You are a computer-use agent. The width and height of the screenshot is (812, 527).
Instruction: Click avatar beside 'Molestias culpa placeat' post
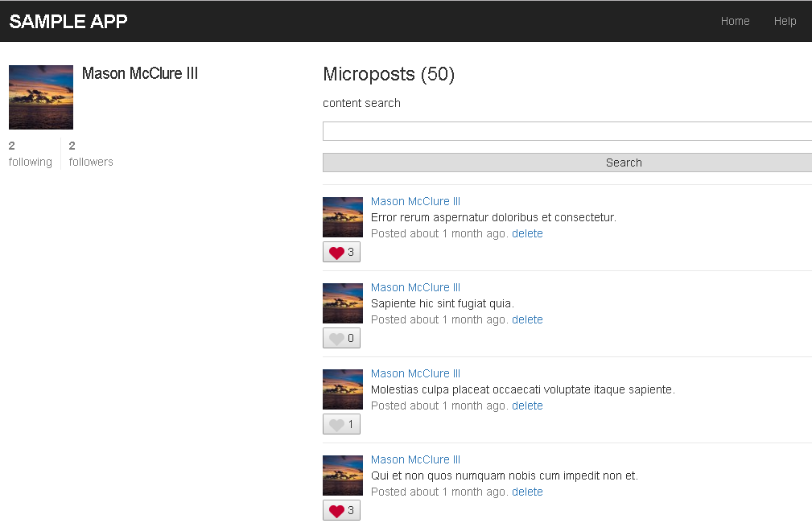pyautogui.click(x=343, y=389)
